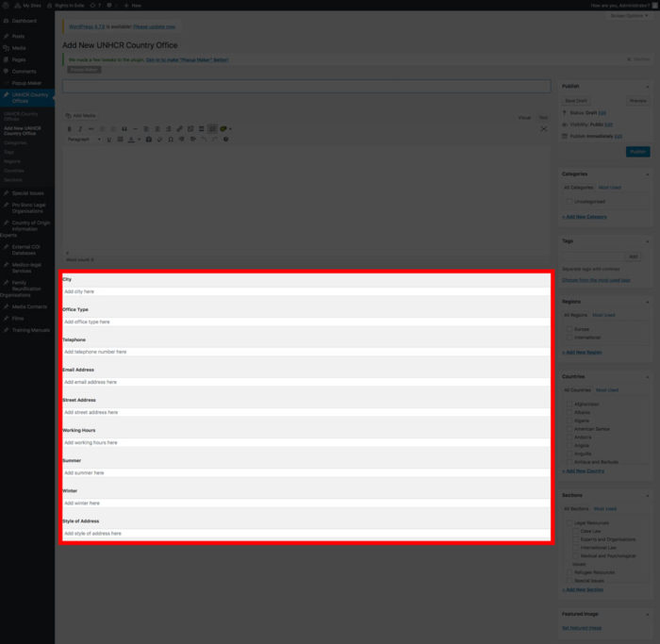
Task: Redo the last edit in the editor
Action: tap(215, 140)
